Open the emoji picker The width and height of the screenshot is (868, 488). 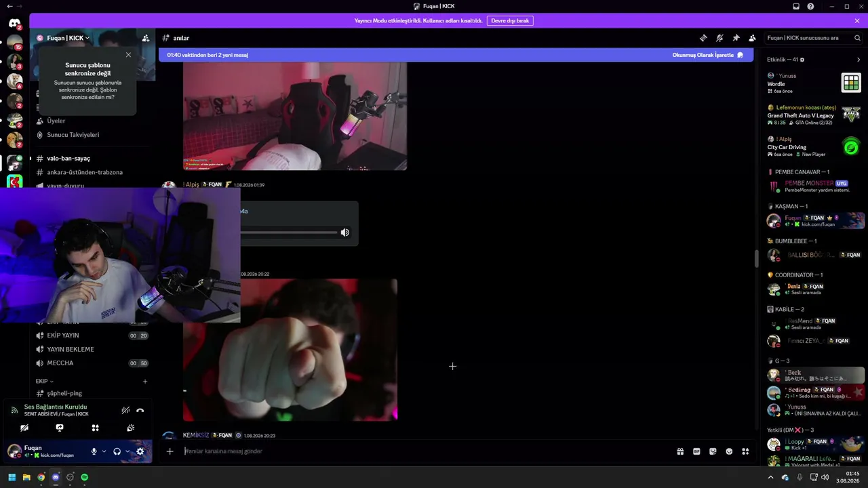[x=729, y=451]
